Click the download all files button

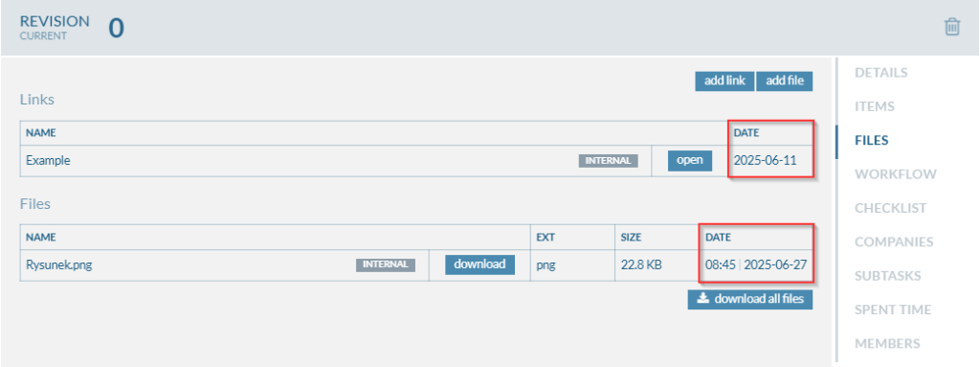click(750, 299)
